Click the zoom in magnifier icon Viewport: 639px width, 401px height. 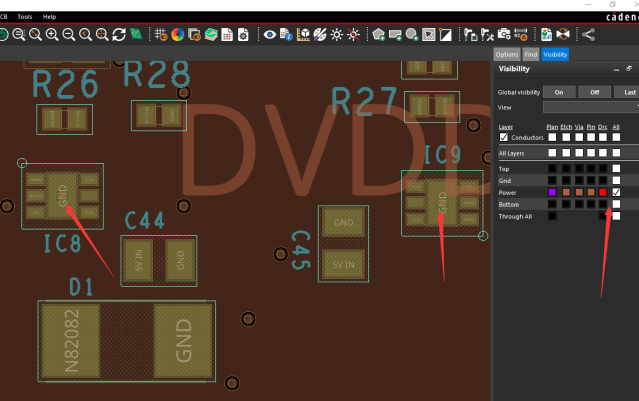[x=52, y=35]
